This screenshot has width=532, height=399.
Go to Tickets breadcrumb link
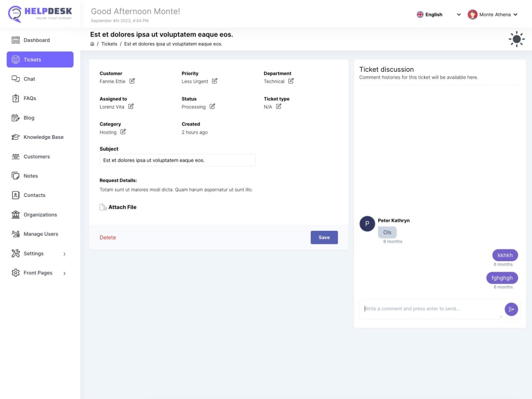coord(109,44)
